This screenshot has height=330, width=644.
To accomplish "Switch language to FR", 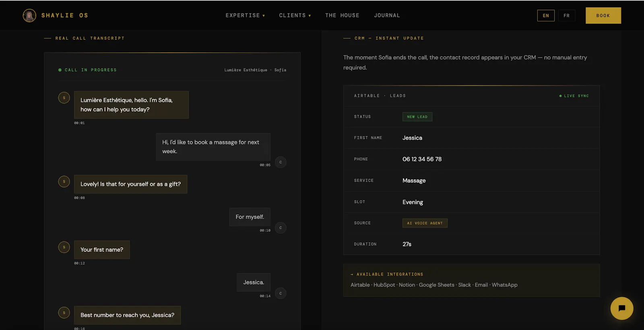I will click(567, 16).
